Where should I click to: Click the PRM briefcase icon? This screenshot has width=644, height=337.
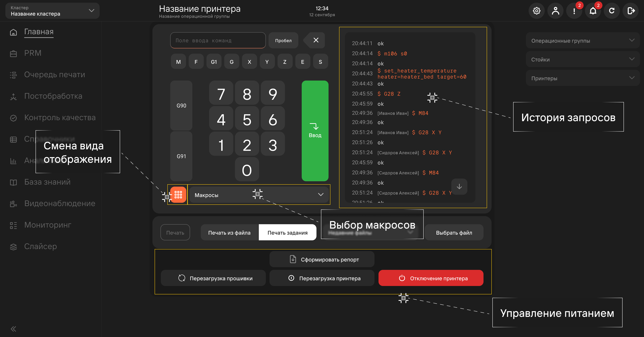point(13,54)
